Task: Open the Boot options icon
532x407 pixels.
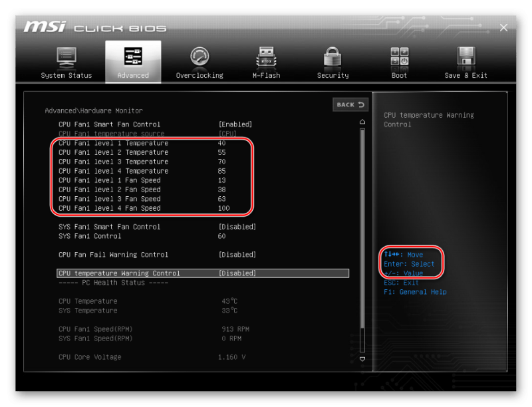Action: pyautogui.click(x=400, y=57)
